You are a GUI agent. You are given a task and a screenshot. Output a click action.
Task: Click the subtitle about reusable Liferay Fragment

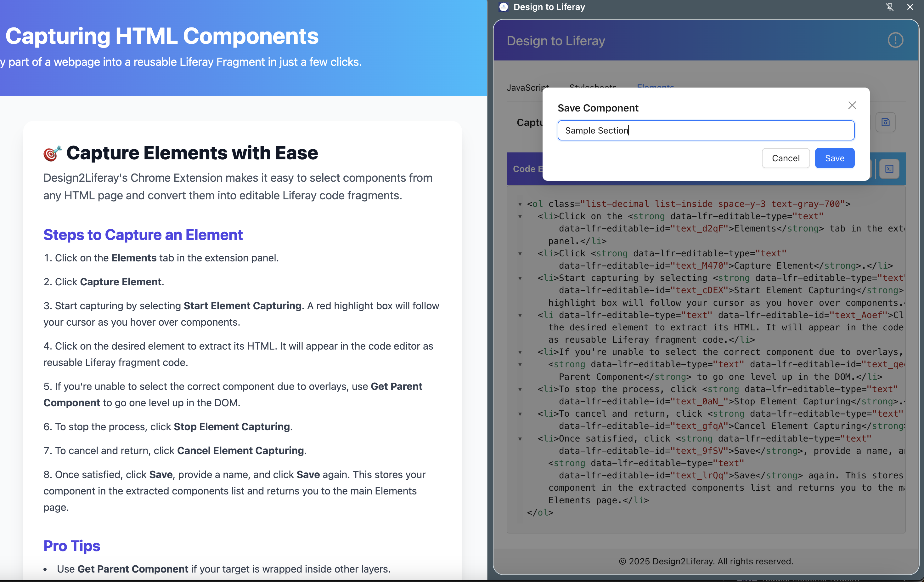coord(181,62)
